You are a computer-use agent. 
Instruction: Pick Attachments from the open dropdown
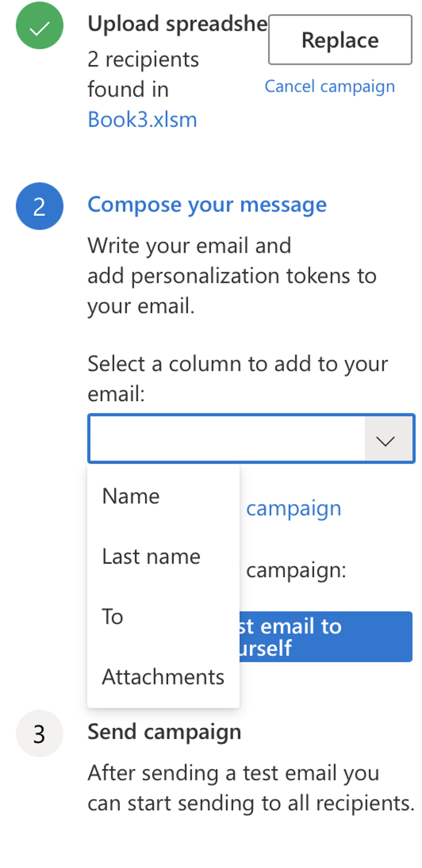[163, 677]
